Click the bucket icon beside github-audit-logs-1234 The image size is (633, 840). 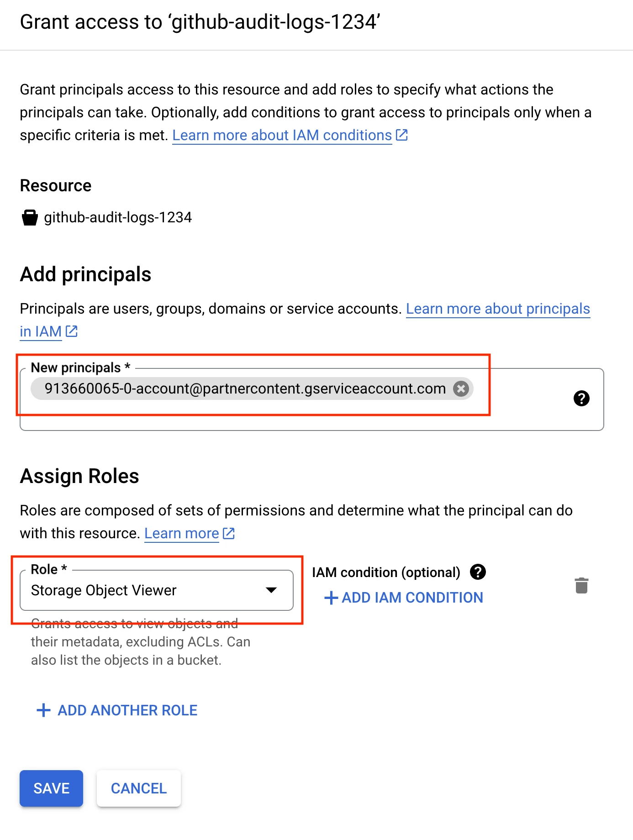(x=30, y=217)
